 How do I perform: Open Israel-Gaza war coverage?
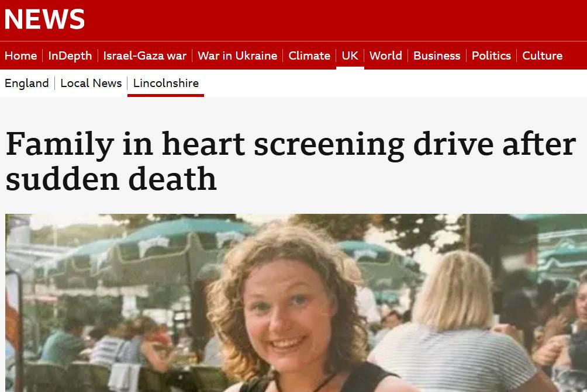pyautogui.click(x=145, y=55)
